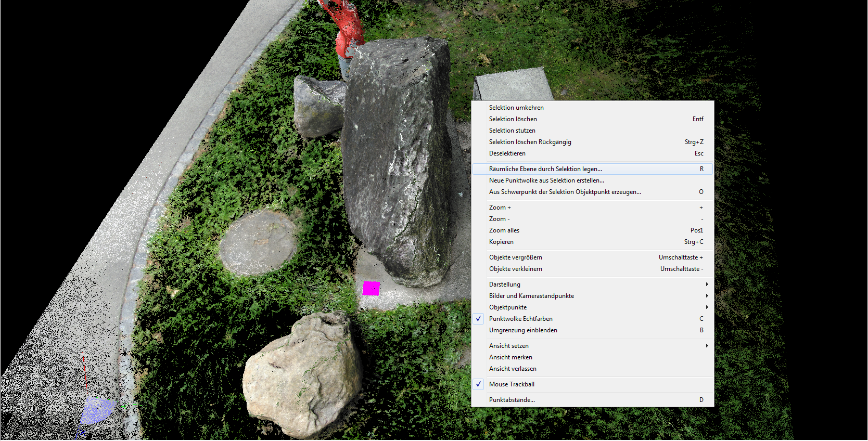
Task: Expand the 'Darstellung' submenu
Action: (505, 284)
